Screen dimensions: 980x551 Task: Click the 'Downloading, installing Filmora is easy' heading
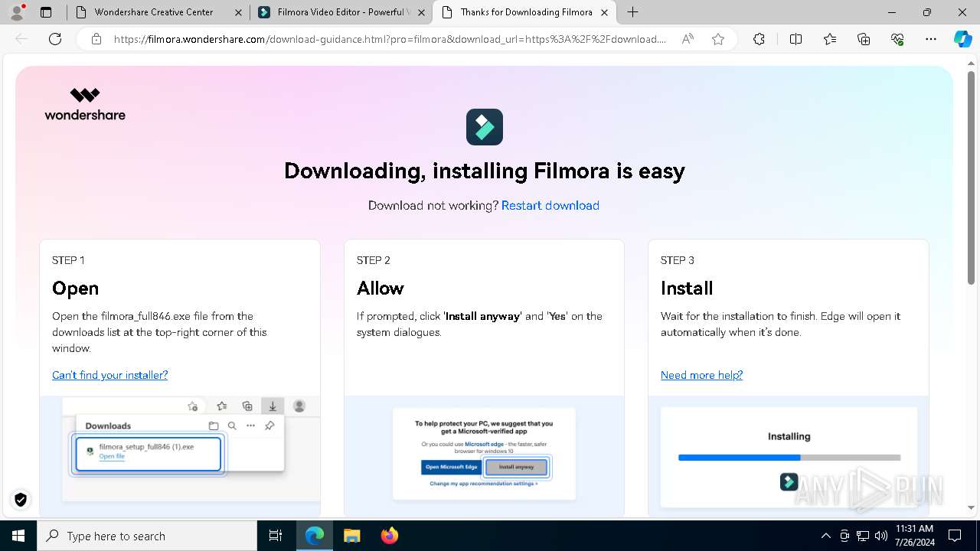click(x=484, y=171)
